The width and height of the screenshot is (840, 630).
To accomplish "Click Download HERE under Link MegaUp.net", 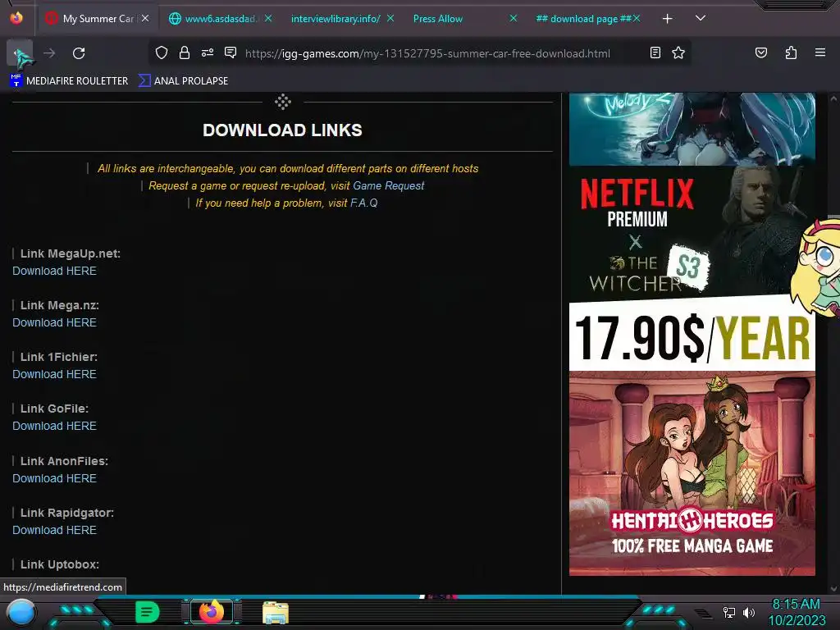I will pyautogui.click(x=55, y=271).
